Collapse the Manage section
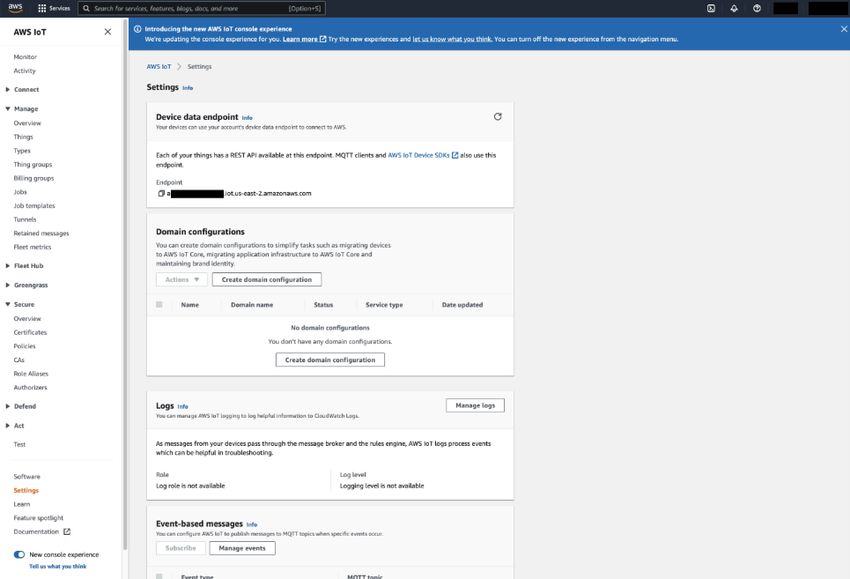Viewport: 850px width, 579px height. click(x=8, y=109)
